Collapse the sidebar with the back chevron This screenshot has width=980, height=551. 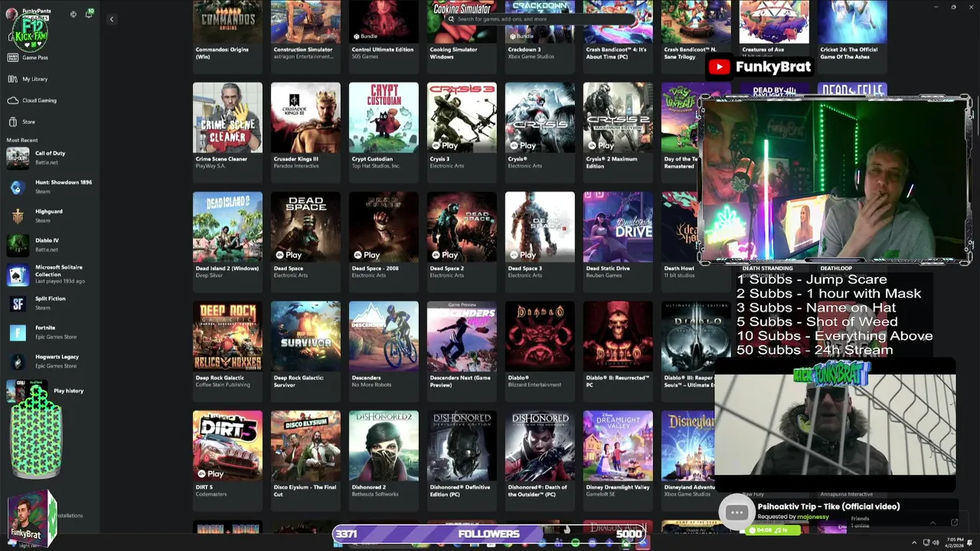(111, 19)
